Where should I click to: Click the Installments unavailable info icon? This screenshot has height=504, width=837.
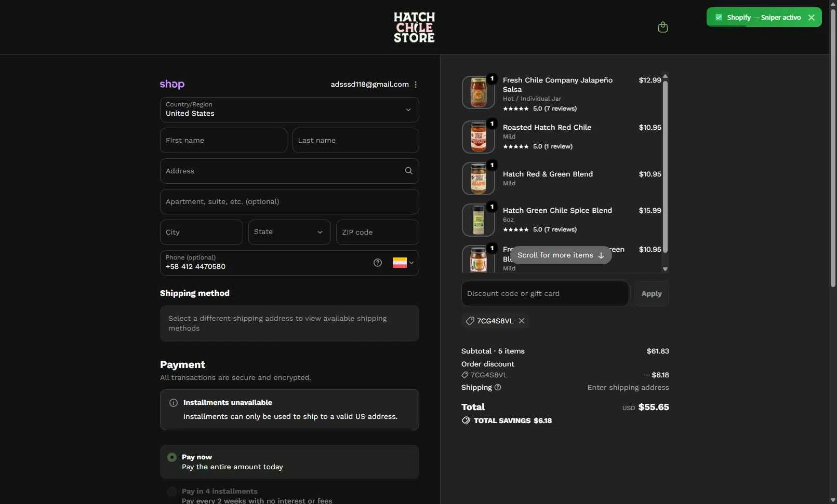point(174,403)
